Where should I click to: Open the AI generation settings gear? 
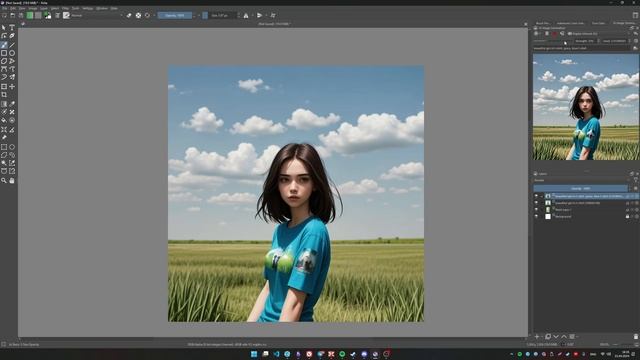pos(635,34)
